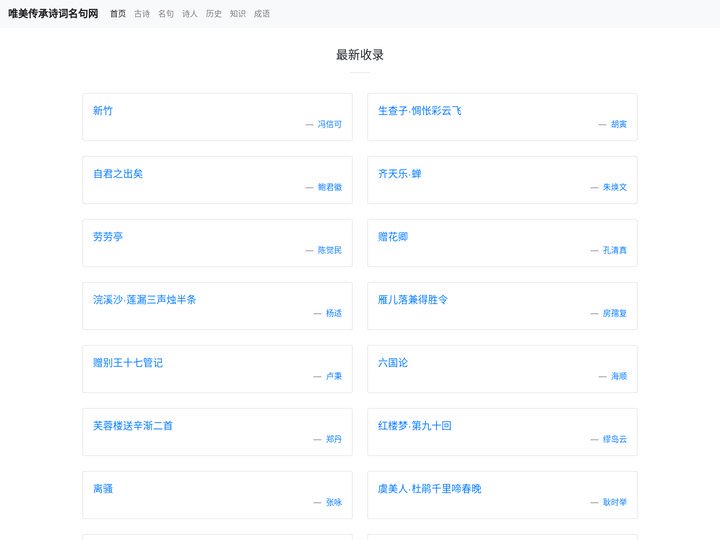Open the article 六国论
The image size is (720, 540).
[393, 363]
